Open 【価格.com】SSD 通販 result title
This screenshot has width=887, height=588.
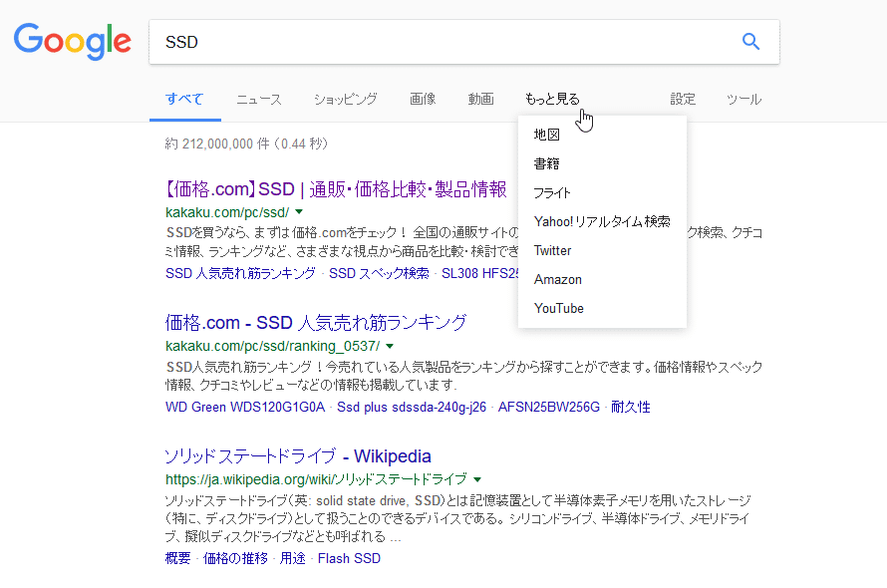336,189
